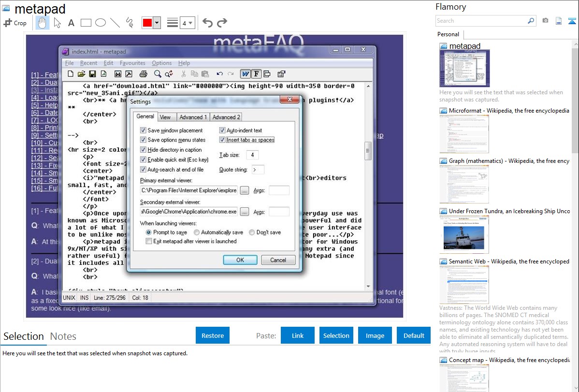579x392 pixels.
Task: Toggle the primary font F icon in metapad
Action: 256,74
